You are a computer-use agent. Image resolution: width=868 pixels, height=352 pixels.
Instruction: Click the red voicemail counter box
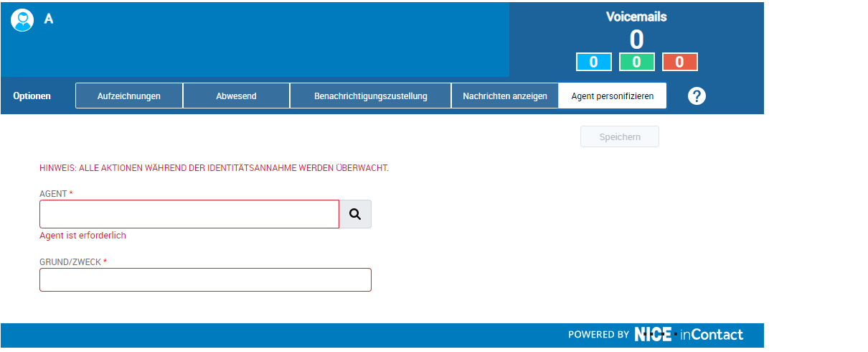click(x=679, y=62)
